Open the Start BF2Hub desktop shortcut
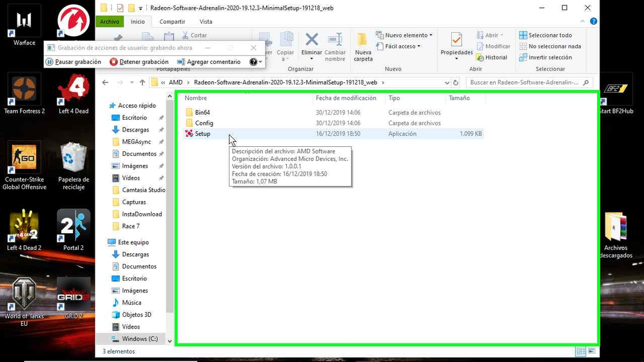 click(x=616, y=93)
